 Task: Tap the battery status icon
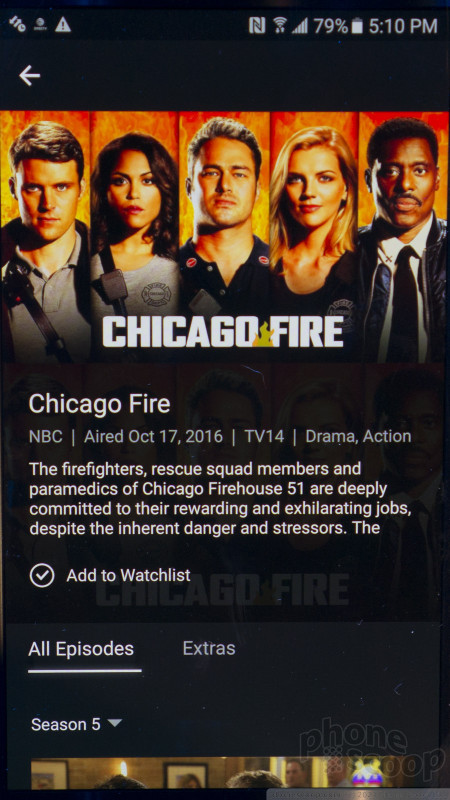[357, 25]
